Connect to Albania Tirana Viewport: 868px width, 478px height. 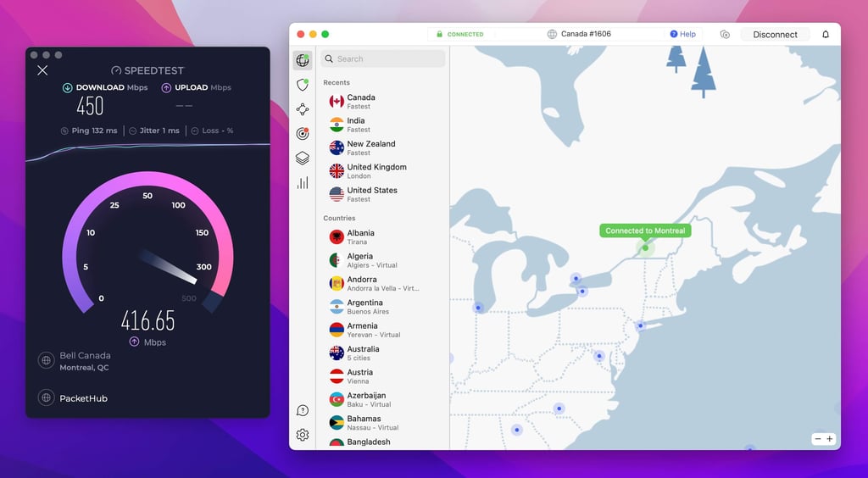click(x=383, y=236)
